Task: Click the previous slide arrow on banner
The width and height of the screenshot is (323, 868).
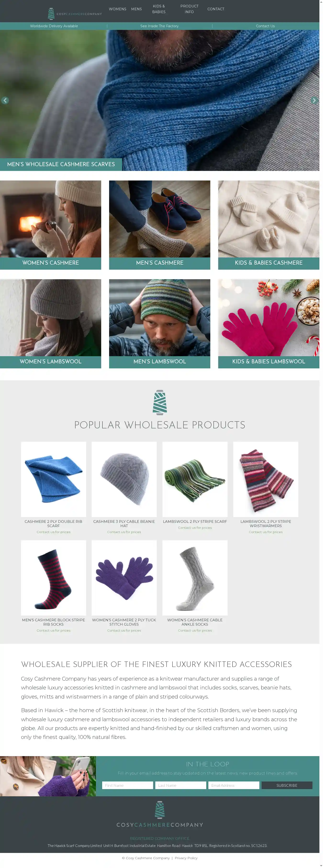Action: click(x=5, y=100)
